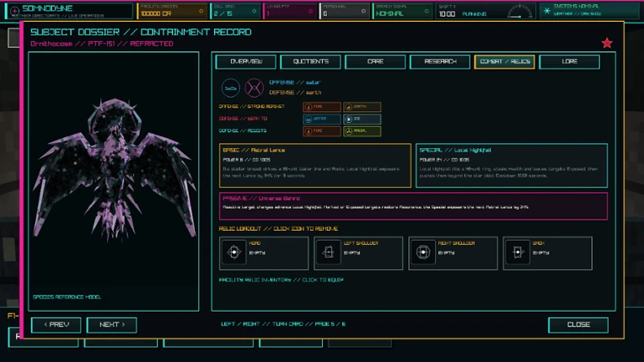Click the Right Shoulder relic slot icon
The width and height of the screenshot is (644, 362).
tap(422, 252)
